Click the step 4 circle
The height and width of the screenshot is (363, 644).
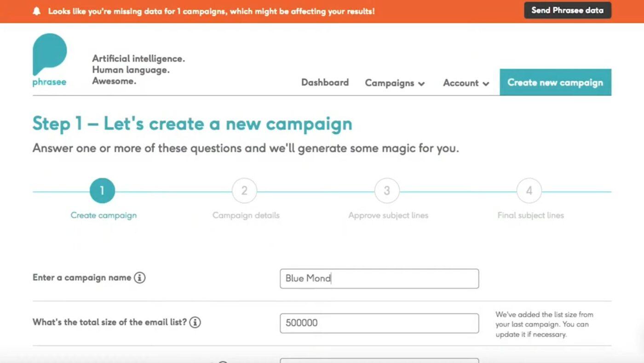[529, 190]
